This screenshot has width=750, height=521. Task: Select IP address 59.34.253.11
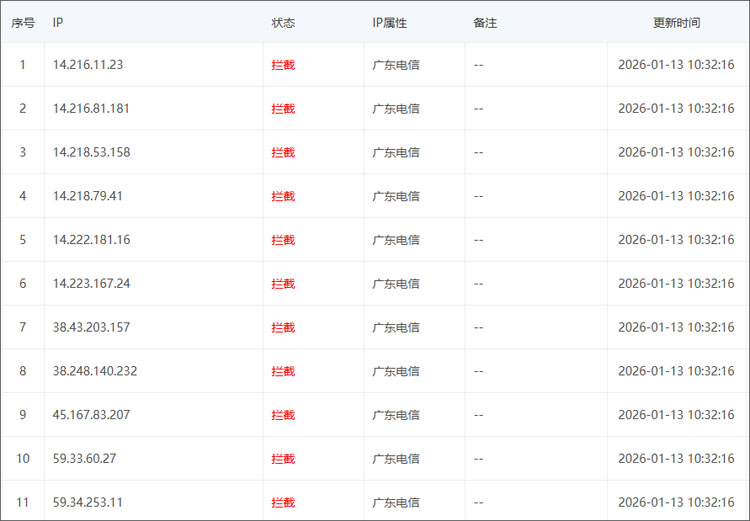coord(88,502)
